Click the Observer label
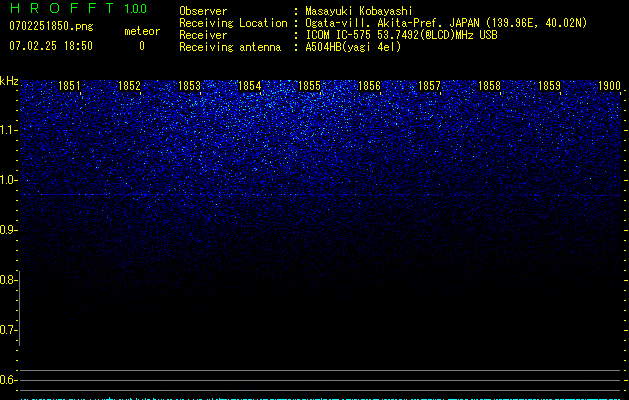 tap(203, 11)
